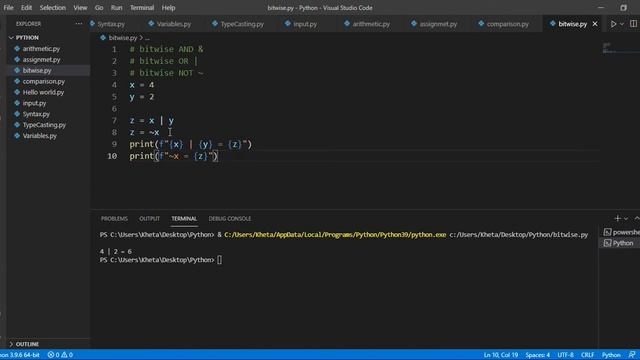Switch to the TERMINAL panel tab
The width and height of the screenshot is (640, 360).
(x=184, y=219)
